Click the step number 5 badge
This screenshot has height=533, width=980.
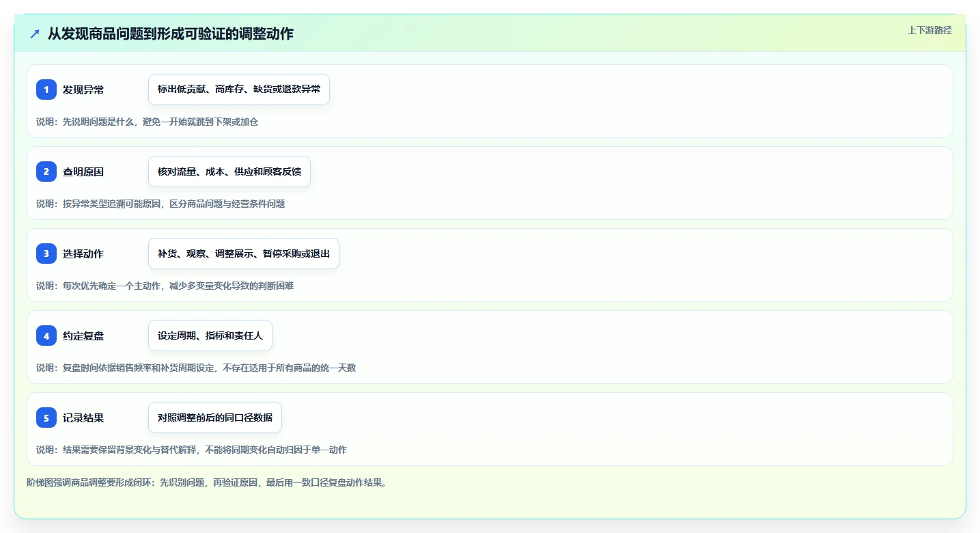(x=46, y=418)
